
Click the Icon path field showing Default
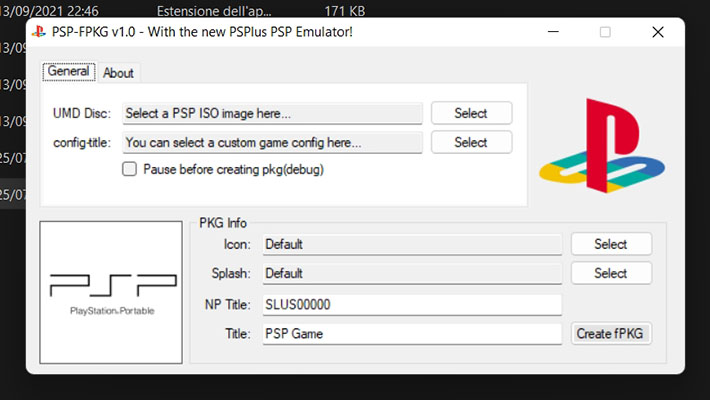click(412, 245)
